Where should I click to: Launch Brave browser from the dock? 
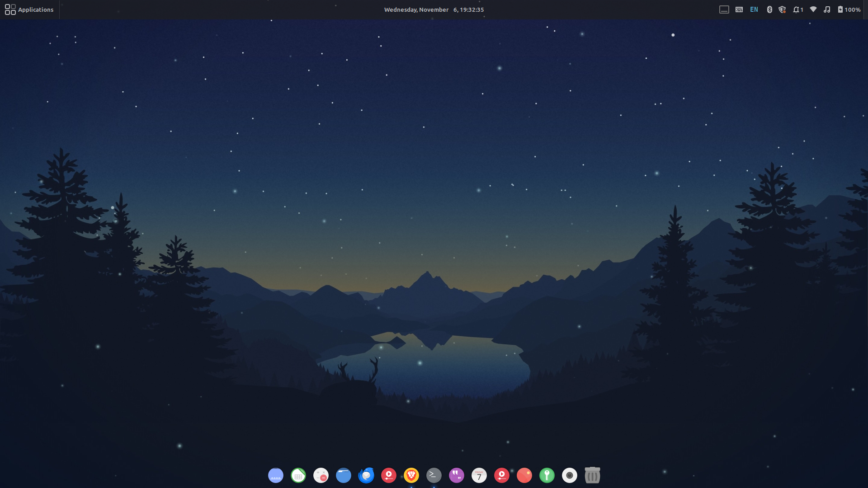click(411, 475)
